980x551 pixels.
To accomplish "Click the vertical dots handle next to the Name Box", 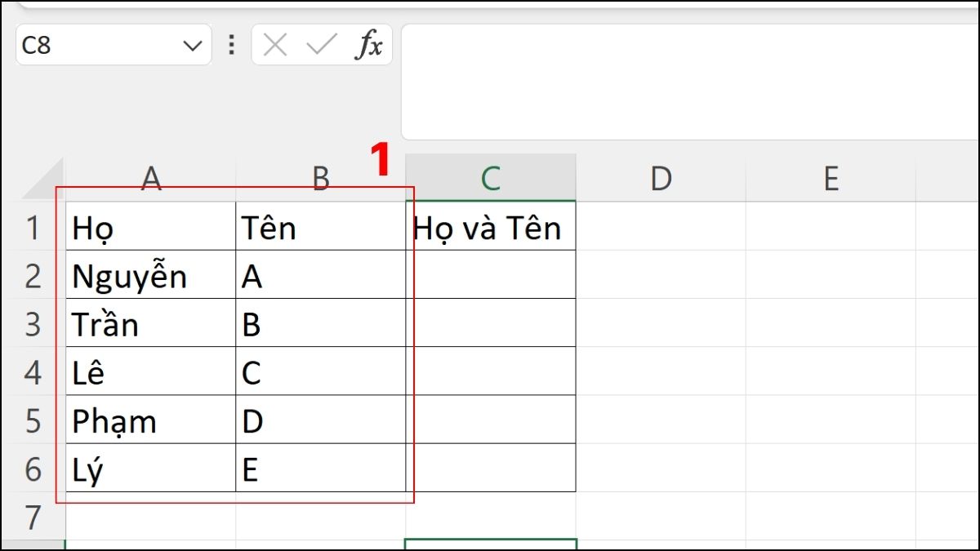I will tap(231, 45).
